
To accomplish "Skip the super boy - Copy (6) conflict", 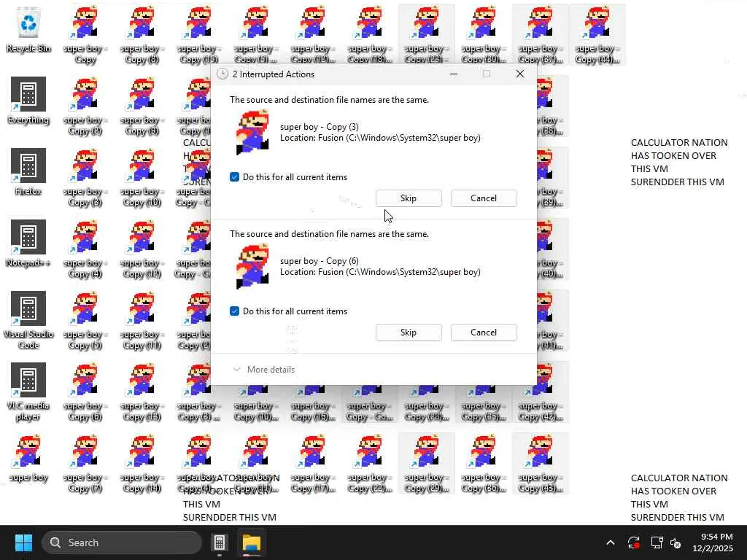I will pos(409,332).
